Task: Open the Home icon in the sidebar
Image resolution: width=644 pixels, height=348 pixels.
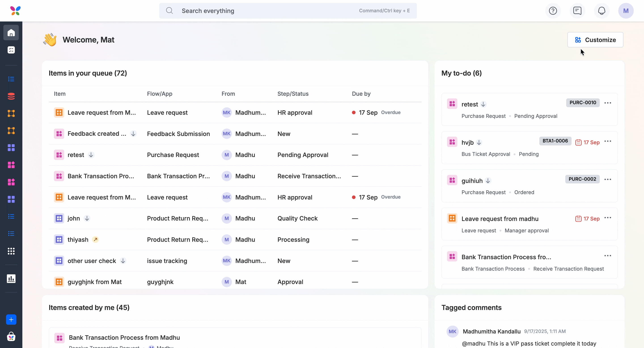Action: 11,32
